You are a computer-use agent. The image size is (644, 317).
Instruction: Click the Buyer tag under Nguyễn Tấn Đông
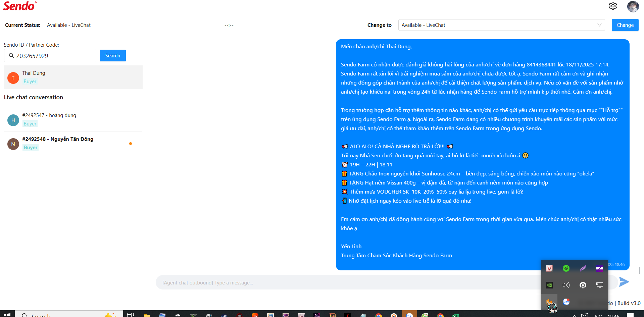click(x=31, y=148)
